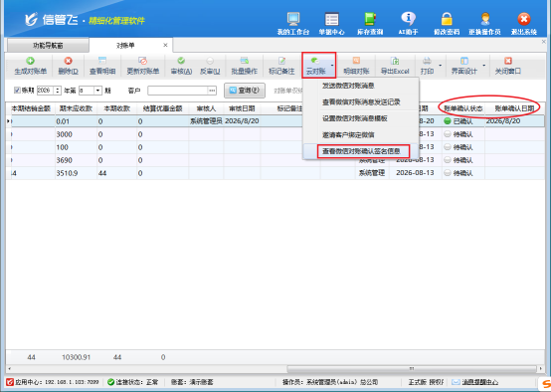This screenshot has width=551, height=392.
Task: Click the year field showing 2026
Action: point(46,91)
